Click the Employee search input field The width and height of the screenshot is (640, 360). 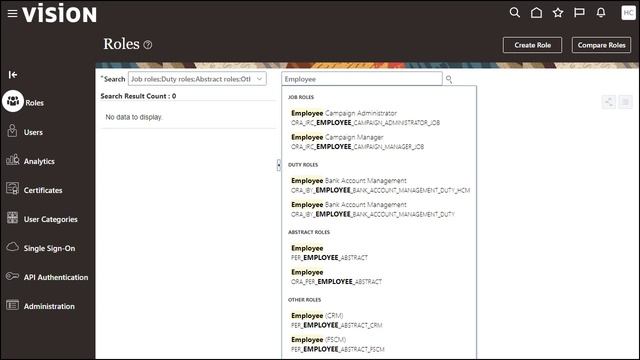click(361, 79)
